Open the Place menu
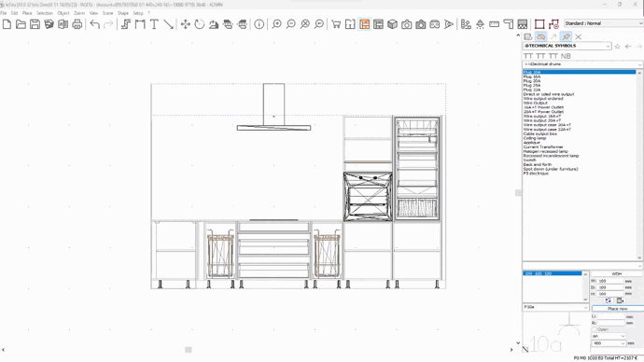 (x=27, y=13)
